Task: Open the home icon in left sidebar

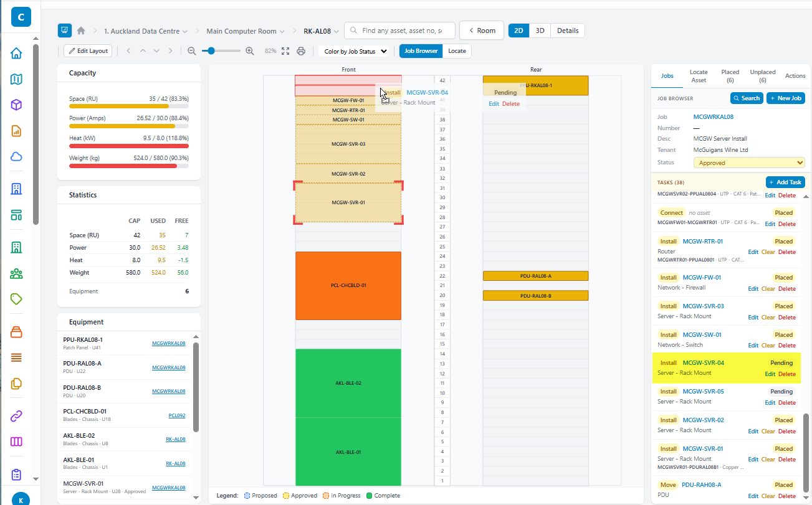Action: (17, 54)
